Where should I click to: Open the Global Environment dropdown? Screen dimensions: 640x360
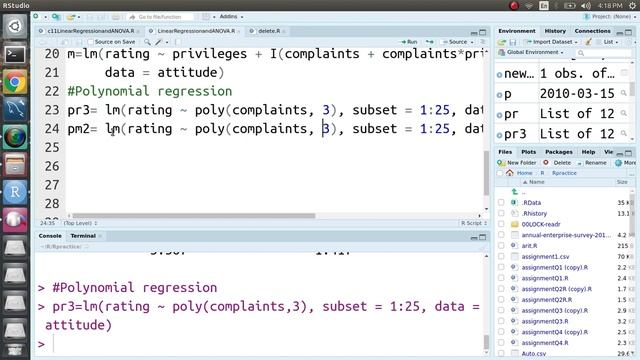[x=531, y=52]
